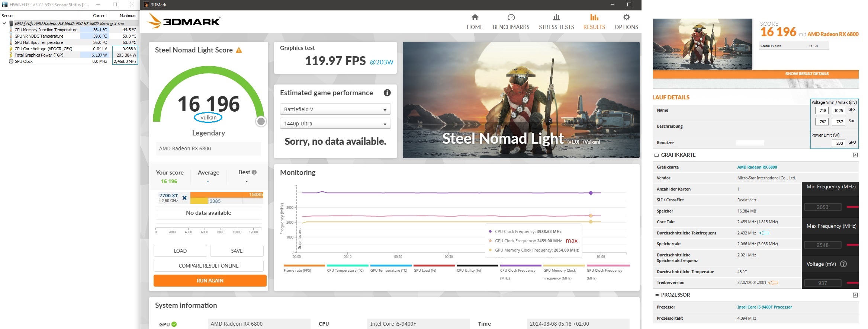Click the green GPU check mark in System information
Screen dimensions: 868x329
click(x=174, y=324)
